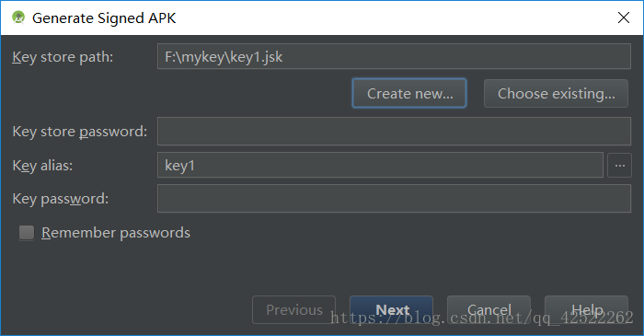The width and height of the screenshot is (644, 336).
Task: Open Help for signing dialog
Action: [587, 309]
